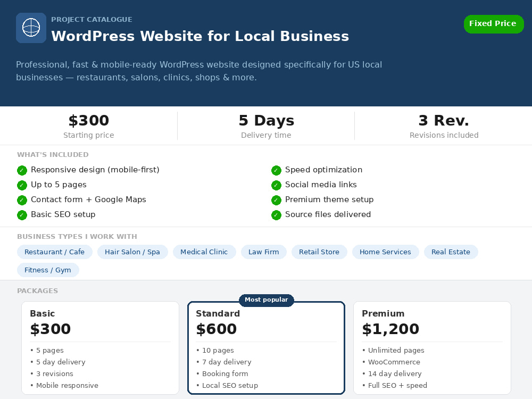Click 'Premium theme setup' text
The image size is (532, 399).
[x=329, y=199]
